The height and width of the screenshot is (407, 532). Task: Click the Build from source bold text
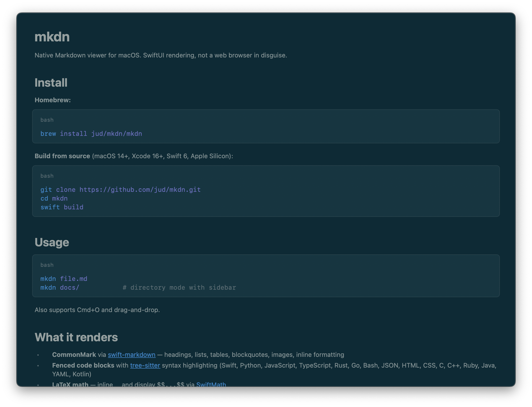pos(62,156)
